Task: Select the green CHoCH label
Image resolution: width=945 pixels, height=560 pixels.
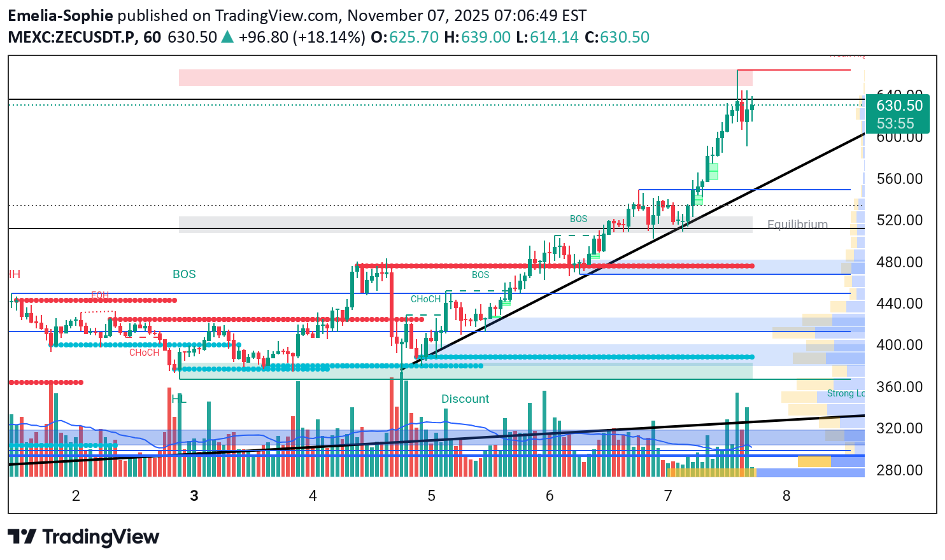Action: 425,299
